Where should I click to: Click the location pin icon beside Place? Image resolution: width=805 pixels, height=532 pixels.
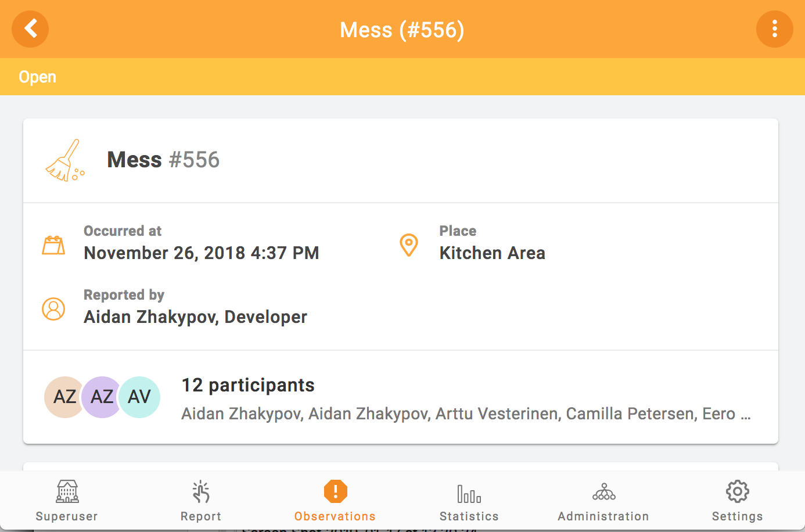point(409,245)
